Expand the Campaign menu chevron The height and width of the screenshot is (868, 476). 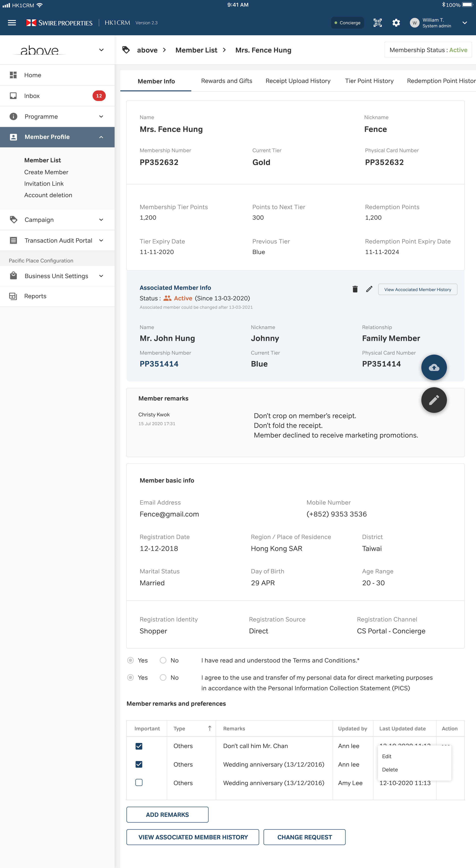point(101,220)
